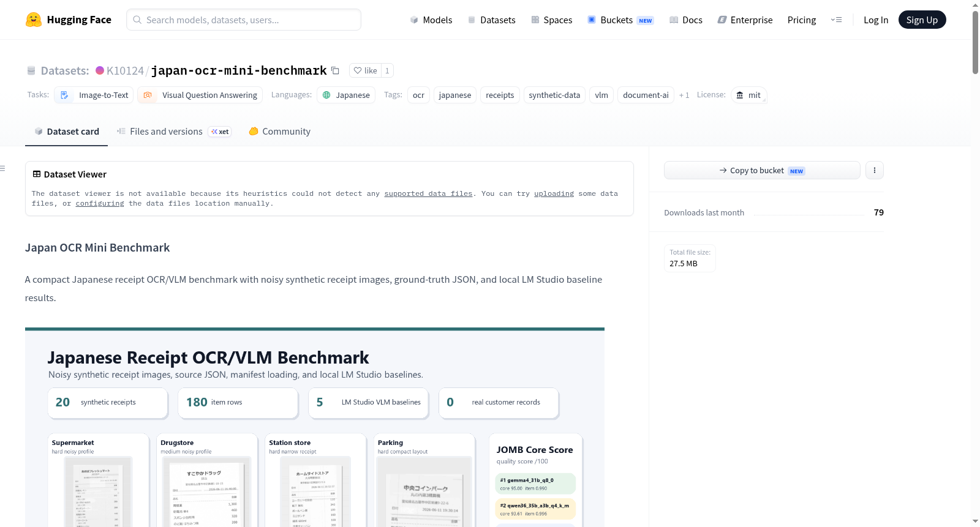Click the Downloads last month value 79
Image resolution: width=980 pixels, height=527 pixels.
click(x=879, y=212)
